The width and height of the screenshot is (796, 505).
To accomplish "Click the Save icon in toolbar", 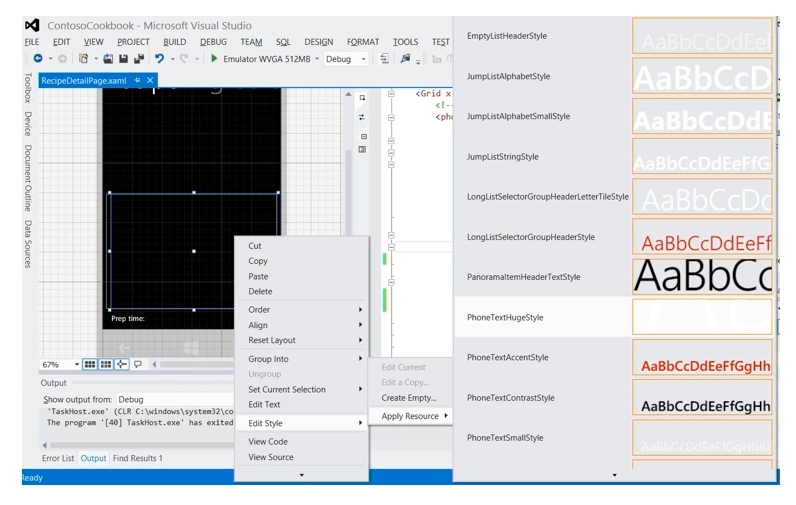I will (123, 59).
